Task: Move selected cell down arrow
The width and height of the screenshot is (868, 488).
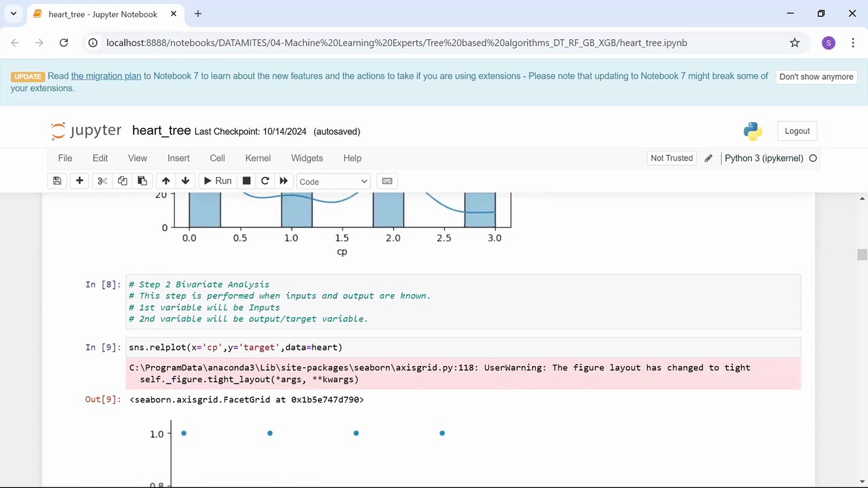Action: 185,181
